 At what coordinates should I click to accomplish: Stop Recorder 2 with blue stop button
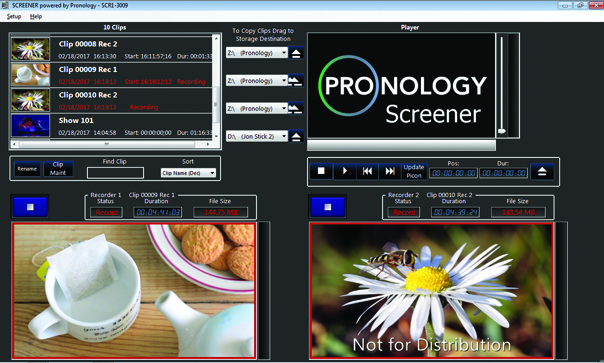[x=327, y=207]
